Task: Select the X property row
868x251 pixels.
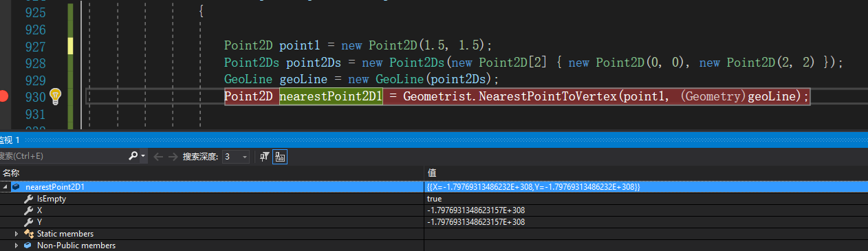Action: point(434,210)
